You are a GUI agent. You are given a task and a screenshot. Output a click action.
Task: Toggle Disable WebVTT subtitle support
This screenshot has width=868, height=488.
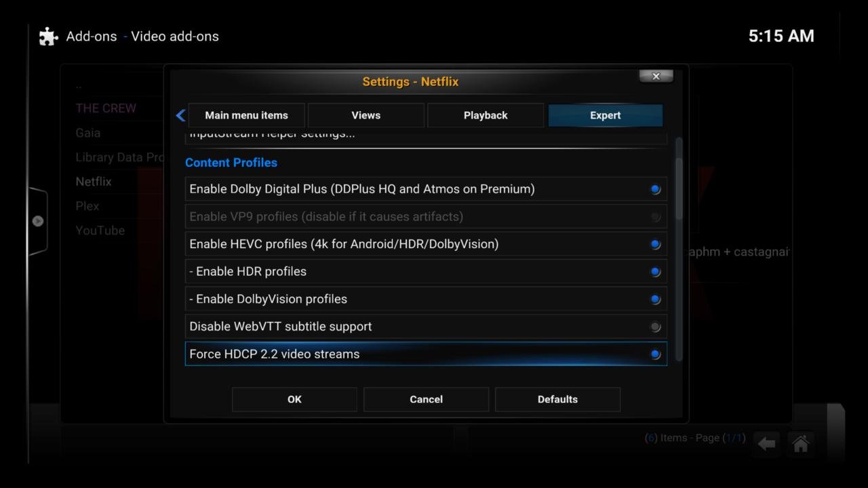point(426,327)
